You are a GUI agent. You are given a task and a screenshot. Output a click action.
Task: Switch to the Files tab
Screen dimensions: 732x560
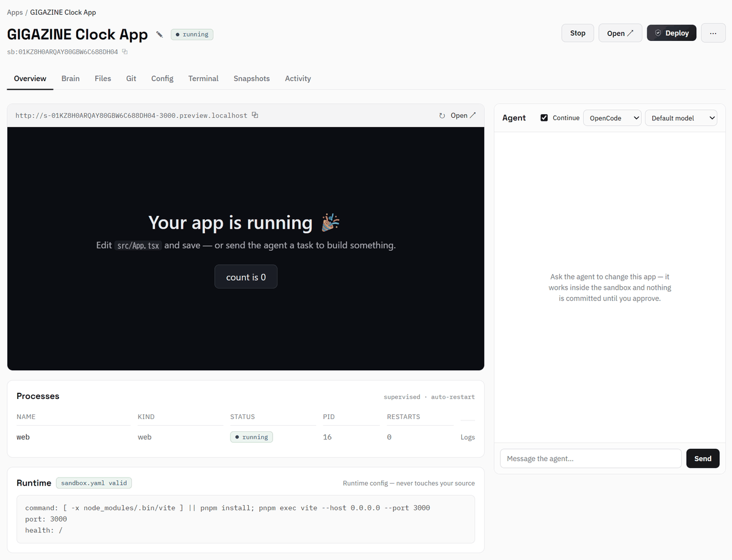[x=103, y=78]
